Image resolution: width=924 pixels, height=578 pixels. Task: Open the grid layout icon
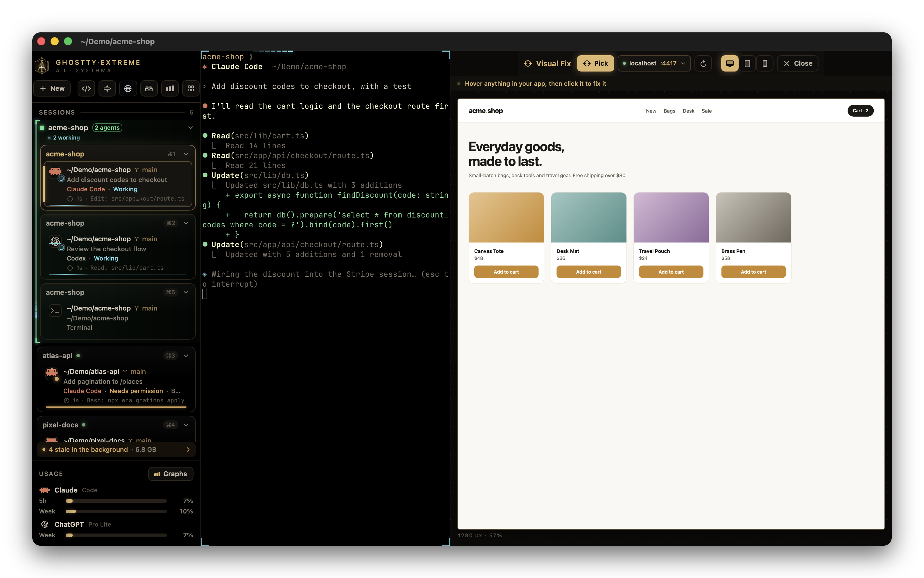(191, 88)
